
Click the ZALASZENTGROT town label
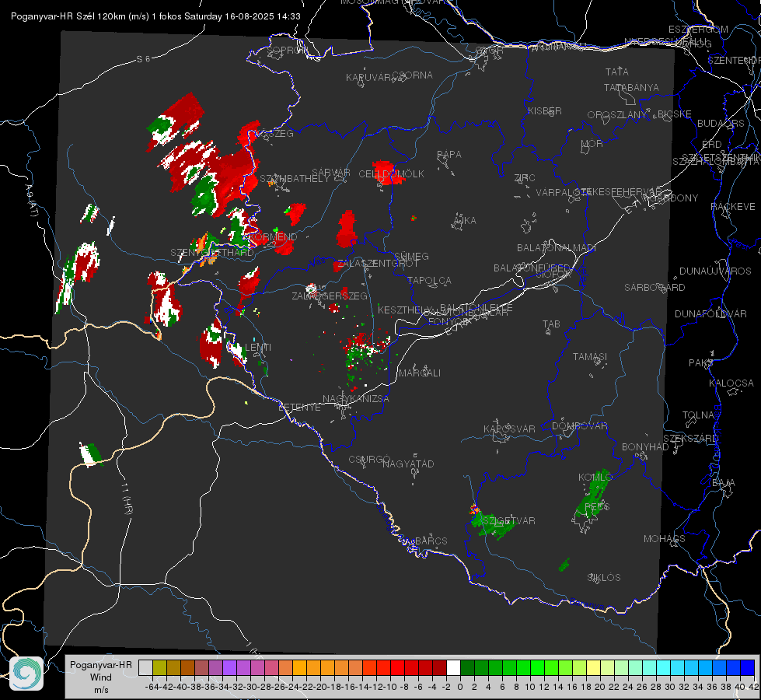tap(378, 264)
